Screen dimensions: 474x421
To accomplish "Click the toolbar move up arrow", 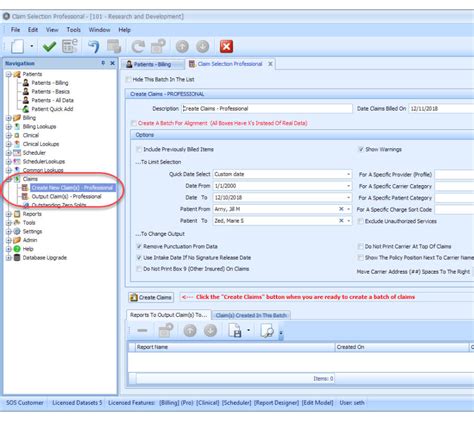I will tap(182, 46).
